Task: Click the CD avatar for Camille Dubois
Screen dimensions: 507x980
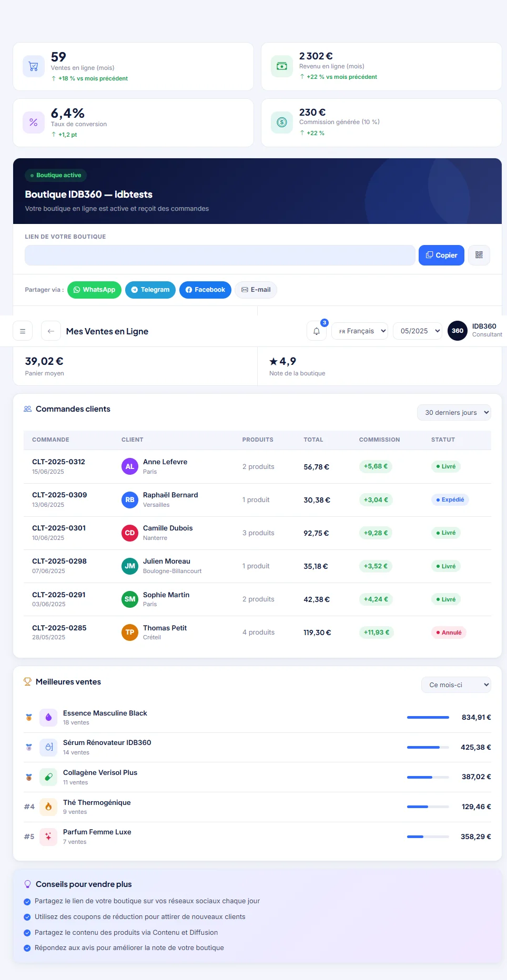Action: pyautogui.click(x=130, y=533)
